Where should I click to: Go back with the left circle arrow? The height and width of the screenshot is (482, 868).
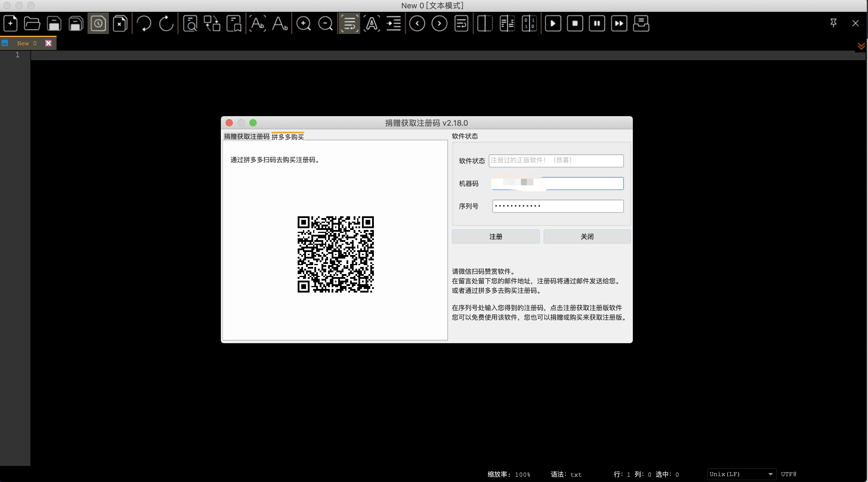point(417,24)
